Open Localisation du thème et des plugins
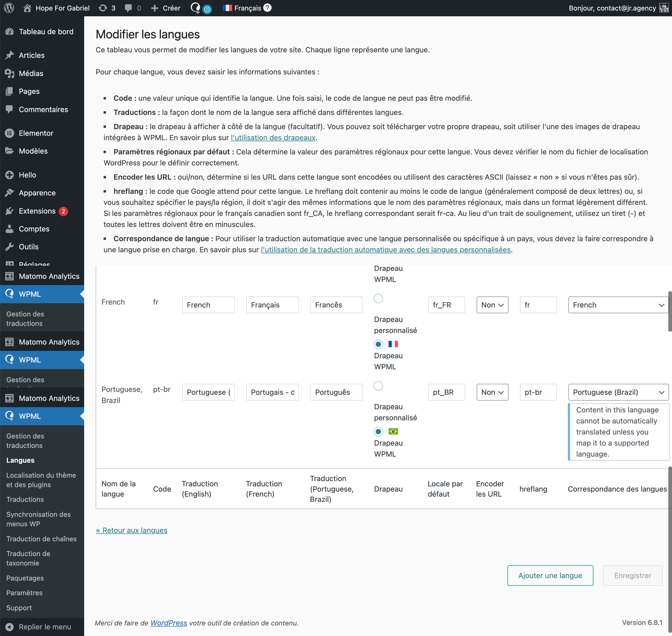The width and height of the screenshot is (672, 636). pos(41,480)
